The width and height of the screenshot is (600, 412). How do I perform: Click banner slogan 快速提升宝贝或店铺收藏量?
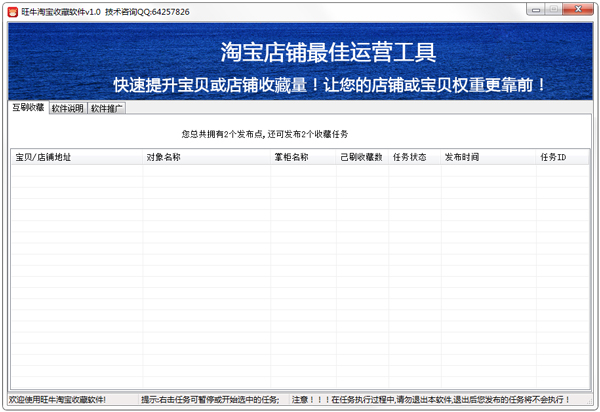(210, 85)
